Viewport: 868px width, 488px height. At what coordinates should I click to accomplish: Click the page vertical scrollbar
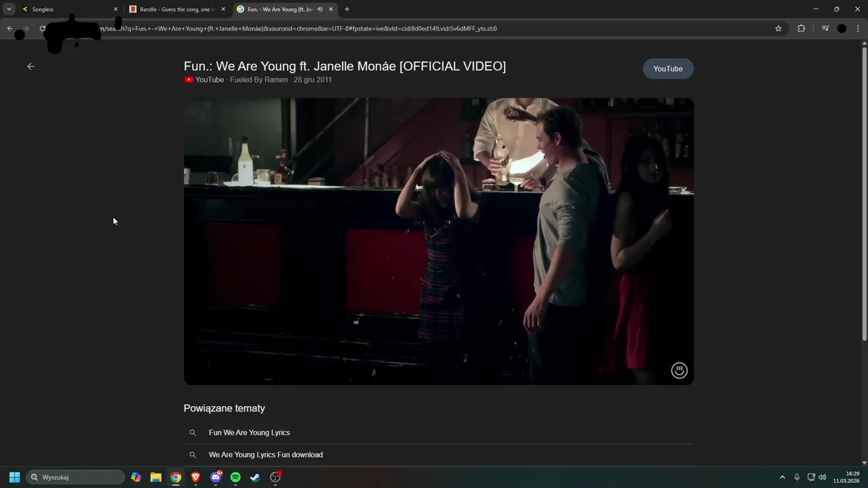pos(864,193)
